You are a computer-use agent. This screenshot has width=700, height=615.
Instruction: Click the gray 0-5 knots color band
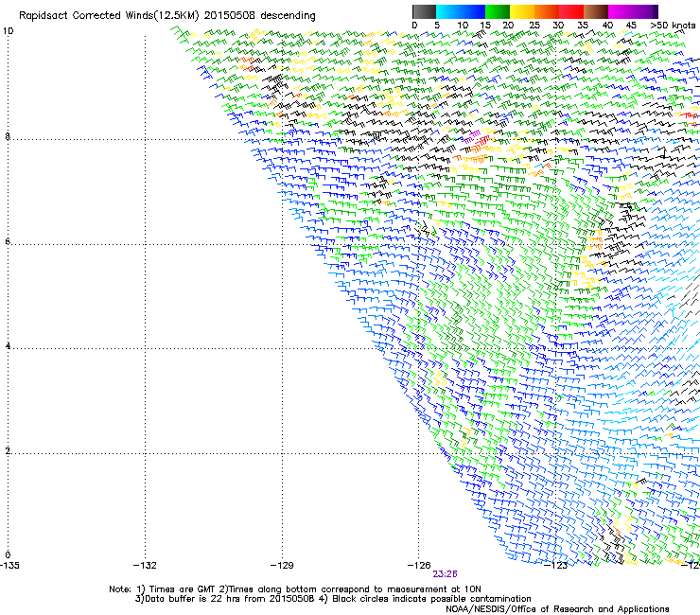pyautogui.click(x=424, y=11)
